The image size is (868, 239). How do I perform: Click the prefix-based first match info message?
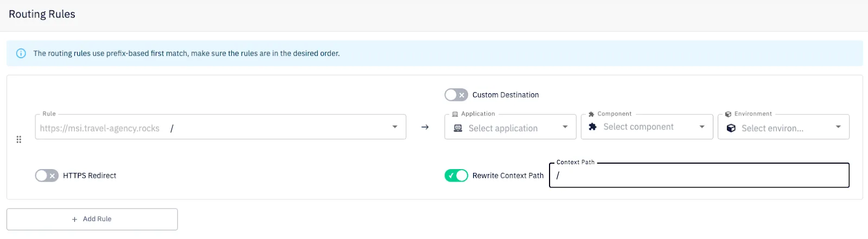tap(186, 53)
